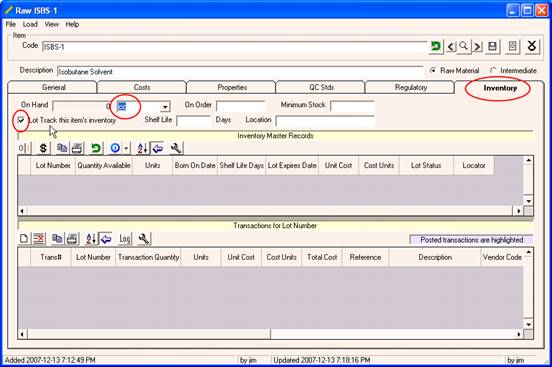Click the zero-bar icon in Inventory Master toolbar

point(24,148)
